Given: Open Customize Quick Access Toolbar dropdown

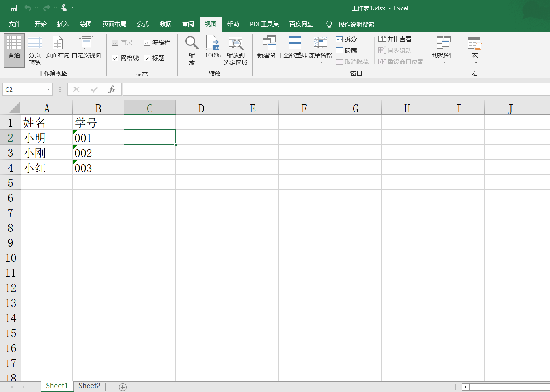Looking at the screenshot, I should [84, 8].
